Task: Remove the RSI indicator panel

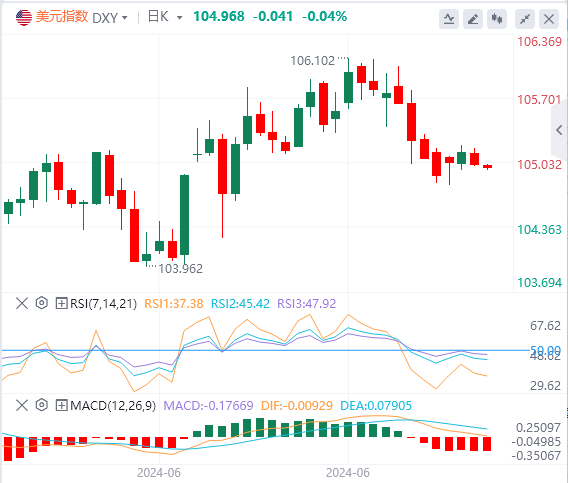Action: click(22, 303)
